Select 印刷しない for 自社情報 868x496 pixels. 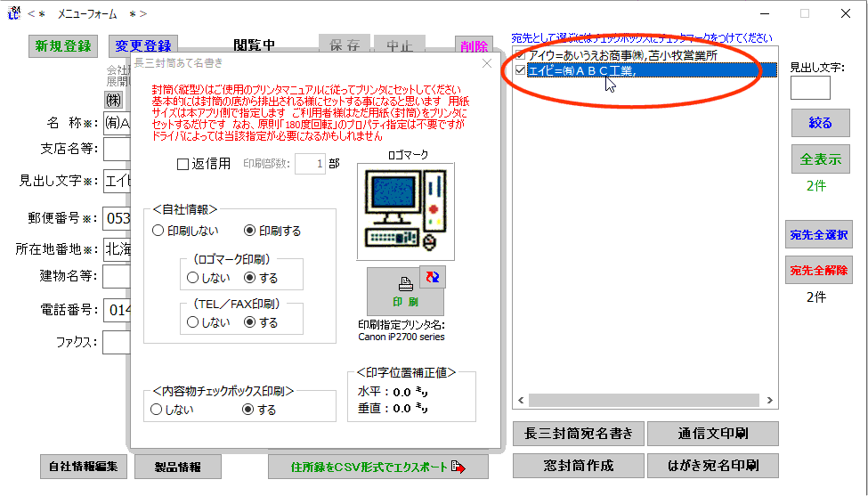pos(158,231)
